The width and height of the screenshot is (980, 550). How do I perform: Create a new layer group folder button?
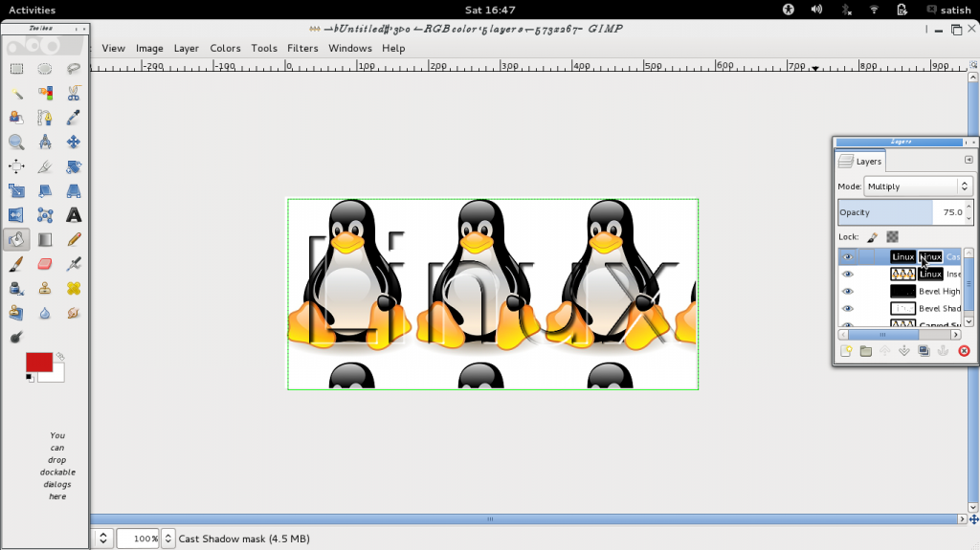point(865,351)
